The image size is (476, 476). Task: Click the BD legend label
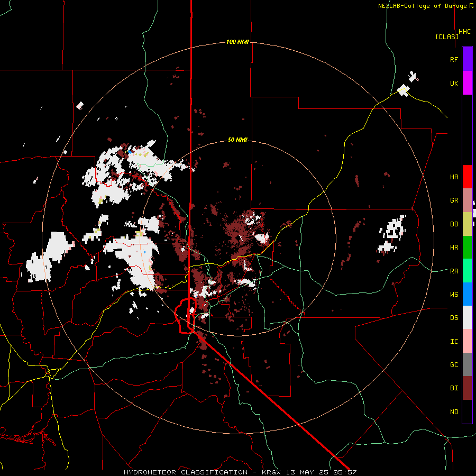pyautogui.click(x=454, y=224)
